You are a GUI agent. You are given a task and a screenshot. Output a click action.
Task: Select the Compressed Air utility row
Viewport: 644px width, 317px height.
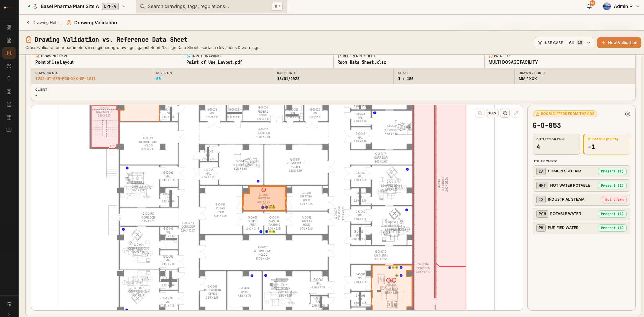[582, 171]
